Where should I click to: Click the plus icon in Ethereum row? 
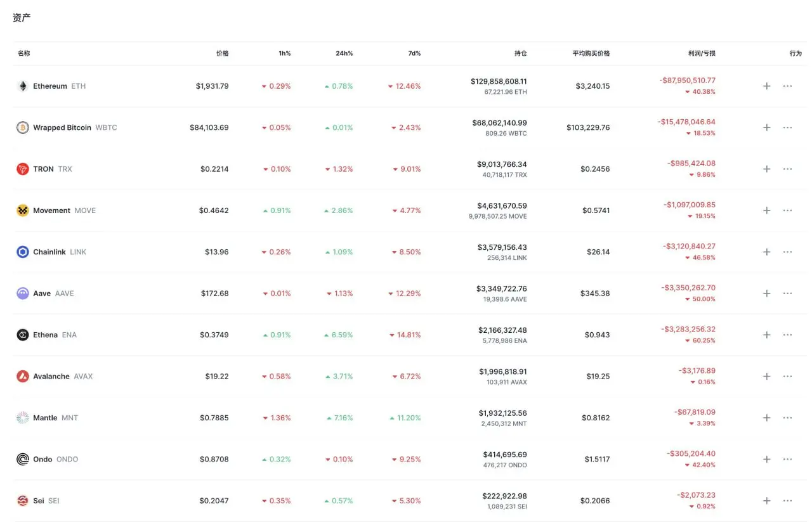pos(766,86)
